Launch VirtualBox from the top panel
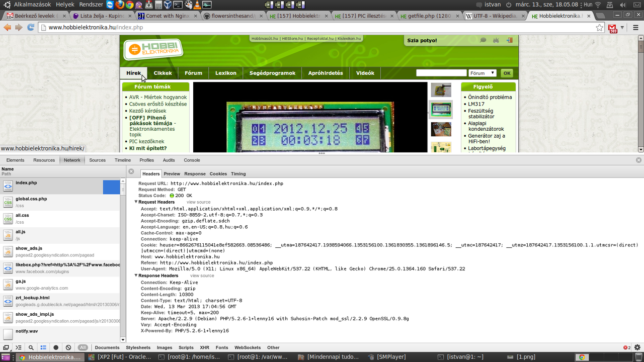The height and width of the screenshot is (362, 644). [168, 5]
